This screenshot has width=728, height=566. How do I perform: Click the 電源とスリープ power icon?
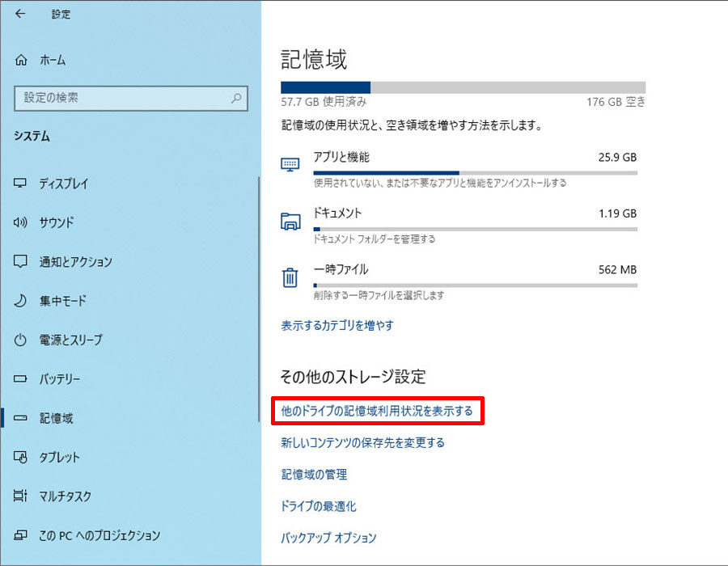[x=21, y=340]
